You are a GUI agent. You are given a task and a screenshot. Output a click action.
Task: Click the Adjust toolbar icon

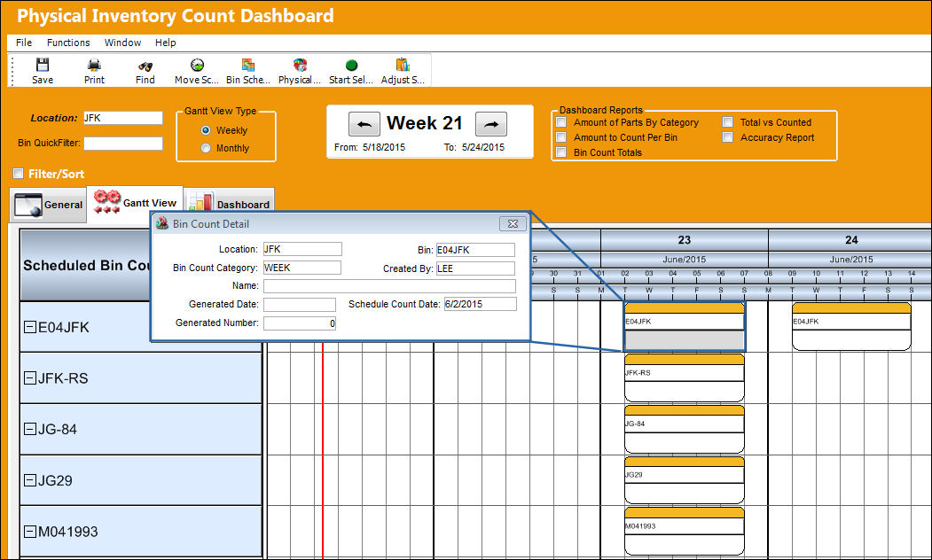(403, 65)
